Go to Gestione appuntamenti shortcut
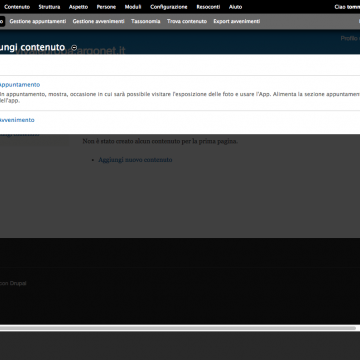 [x=38, y=21]
